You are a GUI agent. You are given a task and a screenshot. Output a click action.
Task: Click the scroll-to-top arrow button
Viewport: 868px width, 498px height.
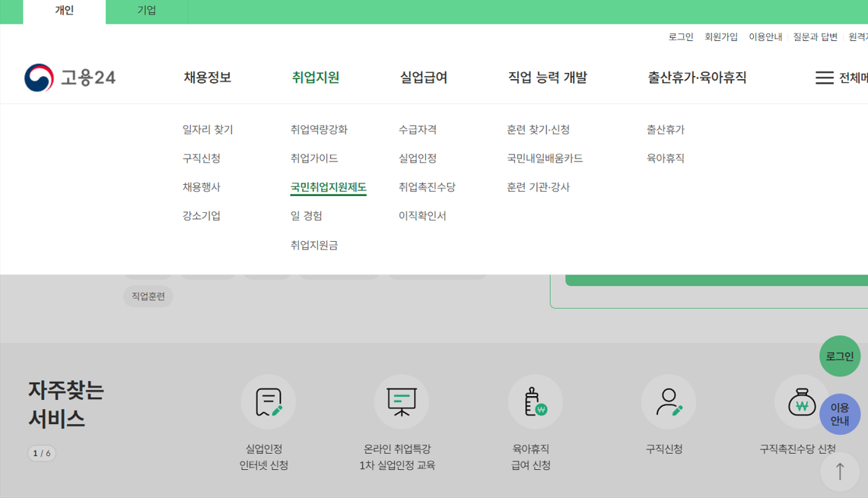click(840, 471)
